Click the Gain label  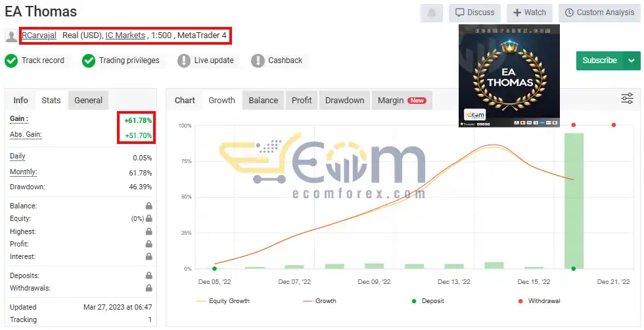pyautogui.click(x=19, y=119)
